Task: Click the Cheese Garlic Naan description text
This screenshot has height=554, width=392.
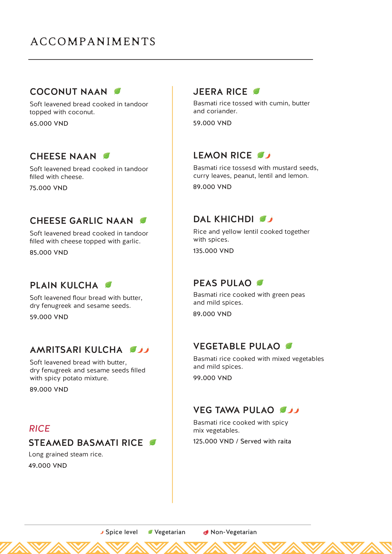Action: point(89,237)
